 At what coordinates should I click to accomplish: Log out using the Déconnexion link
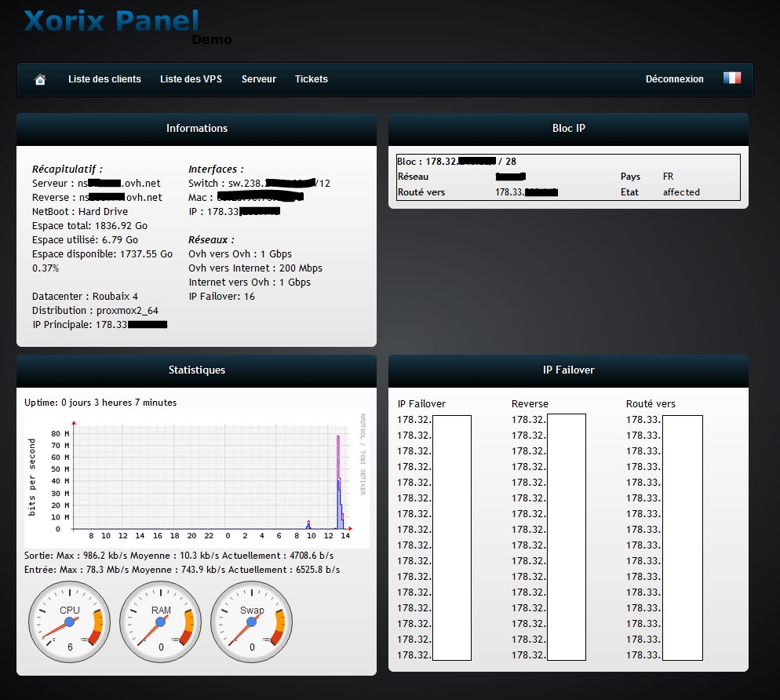(674, 79)
